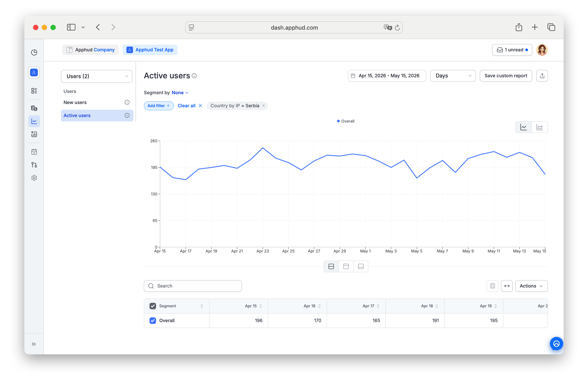Open support chat bubble
The image size is (588, 387).
(556, 344)
